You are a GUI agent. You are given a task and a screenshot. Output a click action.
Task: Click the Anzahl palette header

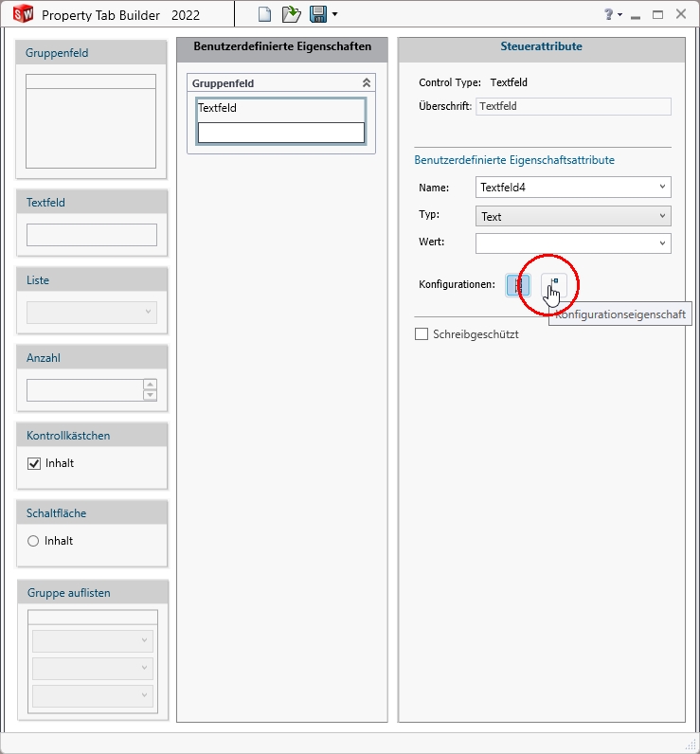click(92, 358)
